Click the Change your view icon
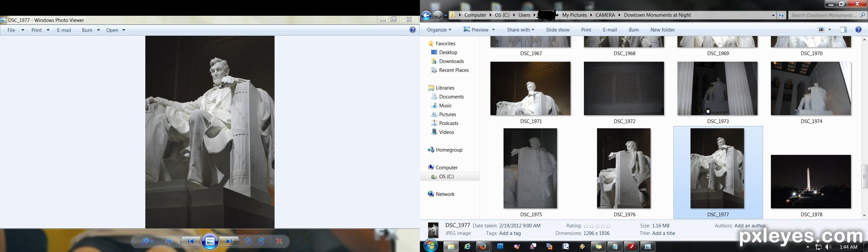The image size is (868, 252). tap(821, 30)
